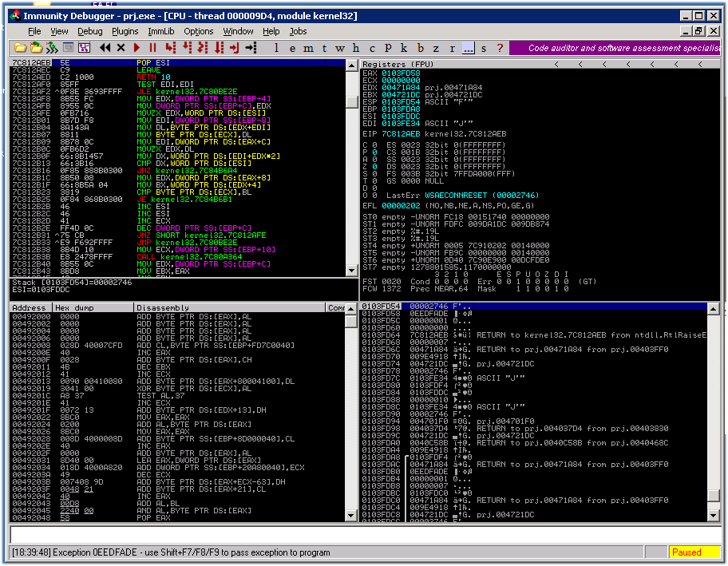Open the File menu
This screenshot has width=728, height=566.
[x=34, y=31]
